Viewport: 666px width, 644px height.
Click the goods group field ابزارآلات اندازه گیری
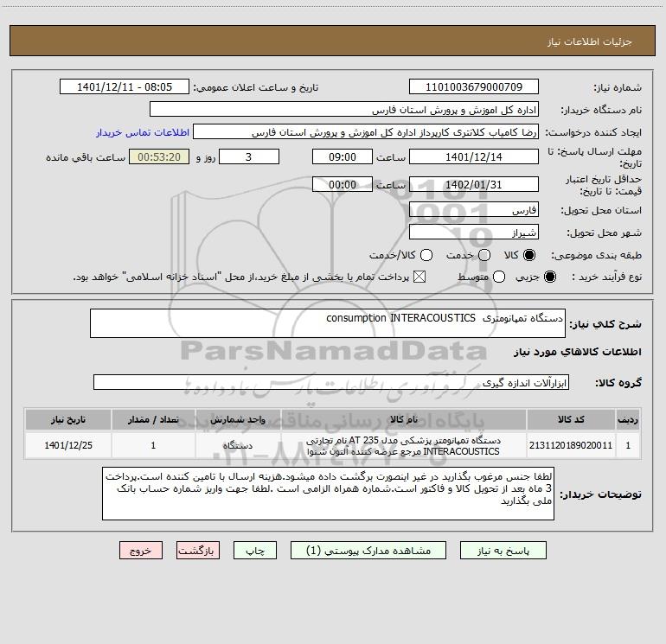[x=331, y=382]
